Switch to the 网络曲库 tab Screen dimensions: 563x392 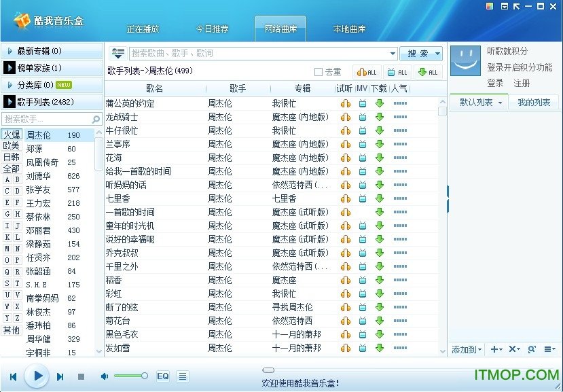280,29
